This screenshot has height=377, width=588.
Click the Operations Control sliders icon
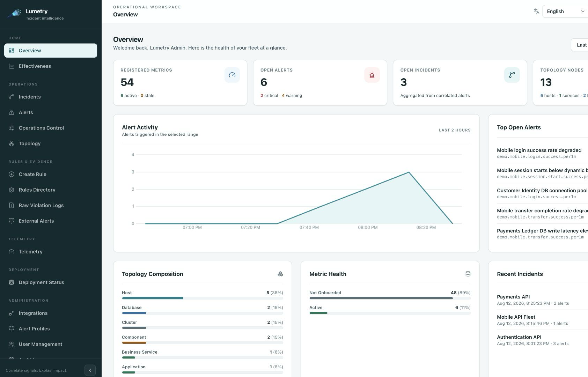(12, 128)
